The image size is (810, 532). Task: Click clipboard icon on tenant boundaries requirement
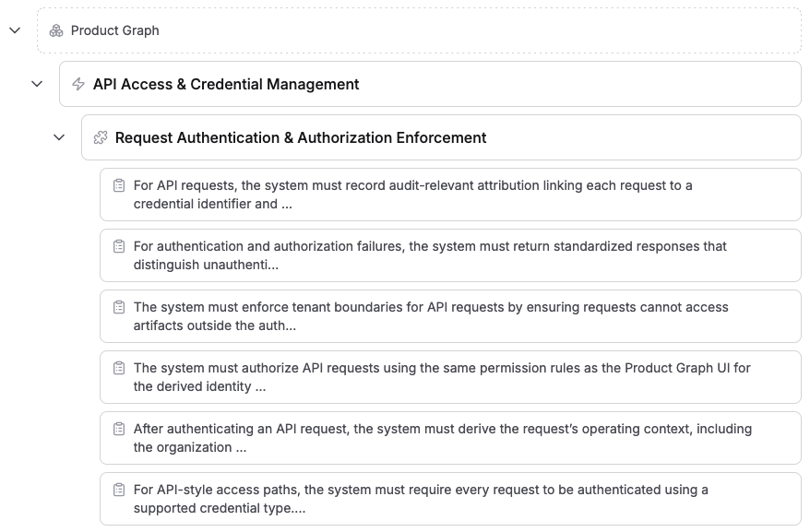pyautogui.click(x=118, y=306)
